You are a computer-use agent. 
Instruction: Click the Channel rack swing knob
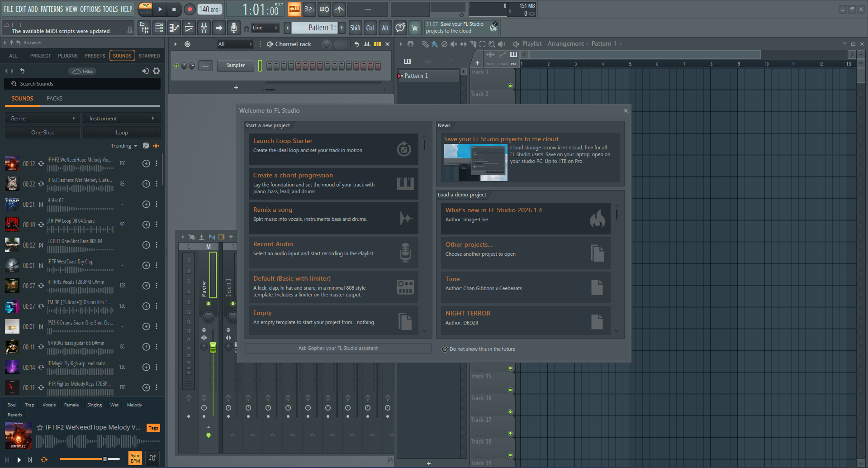click(326, 44)
